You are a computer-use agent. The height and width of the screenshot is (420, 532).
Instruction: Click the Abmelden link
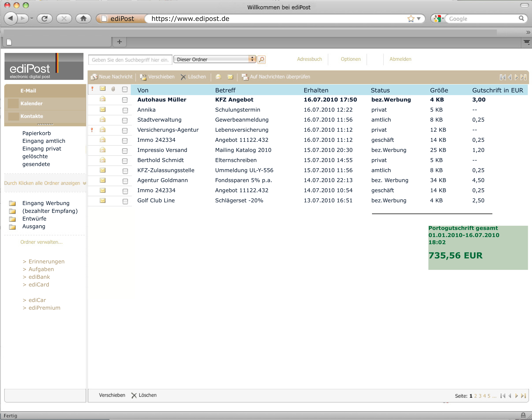[x=400, y=59]
